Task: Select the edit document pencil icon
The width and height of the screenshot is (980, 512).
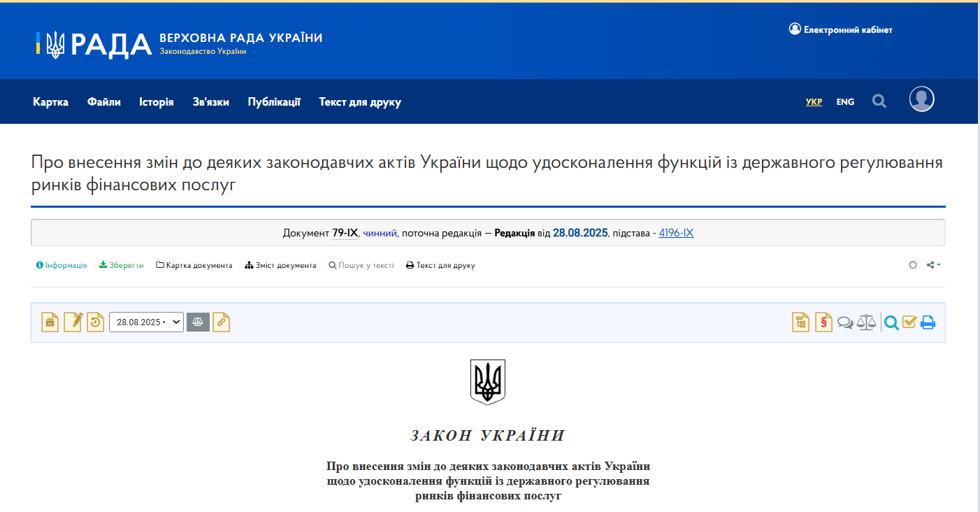Action: pos(73,322)
